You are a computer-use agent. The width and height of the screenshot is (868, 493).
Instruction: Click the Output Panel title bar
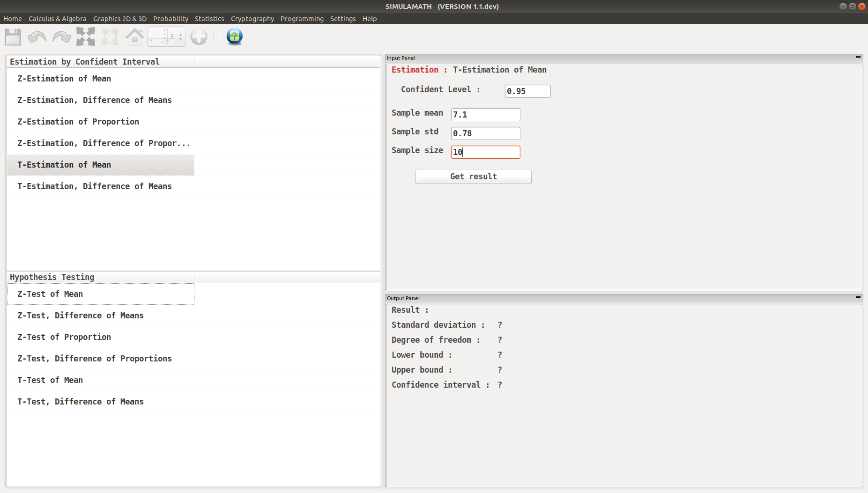coord(624,298)
